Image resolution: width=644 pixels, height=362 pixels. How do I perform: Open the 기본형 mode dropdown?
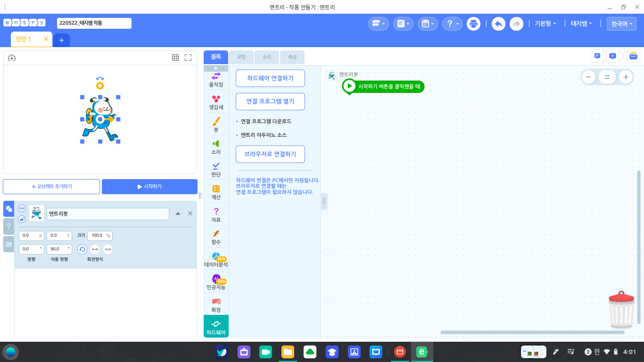[x=545, y=24]
